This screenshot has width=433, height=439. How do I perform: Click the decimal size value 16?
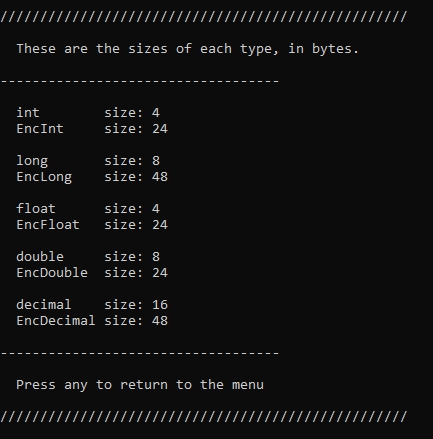click(x=160, y=305)
